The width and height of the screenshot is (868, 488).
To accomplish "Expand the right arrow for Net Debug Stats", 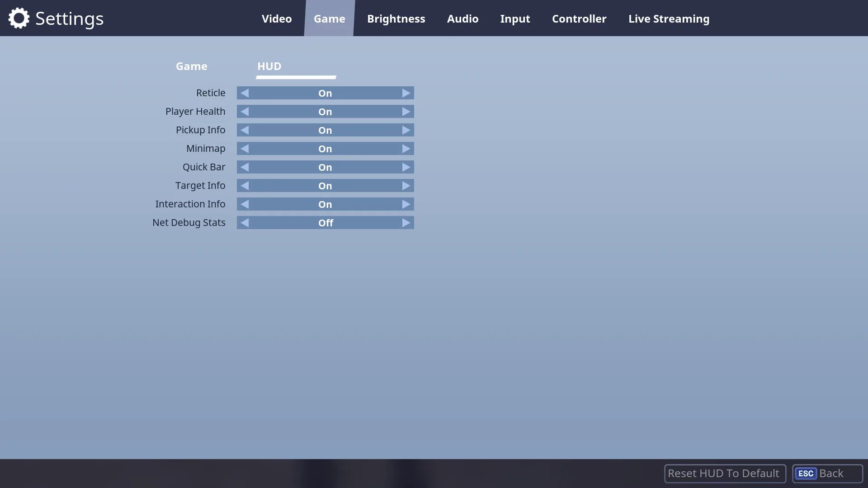I will tap(406, 222).
